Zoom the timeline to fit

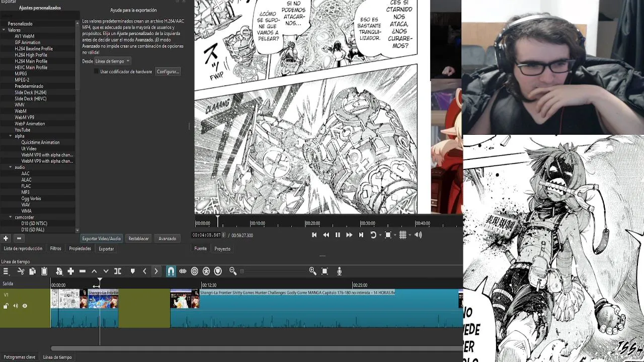point(325,271)
